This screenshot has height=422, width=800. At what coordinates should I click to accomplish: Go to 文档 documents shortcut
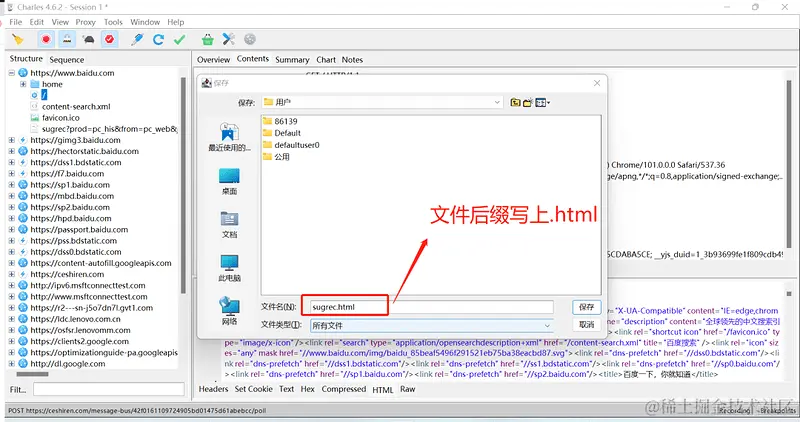229,225
